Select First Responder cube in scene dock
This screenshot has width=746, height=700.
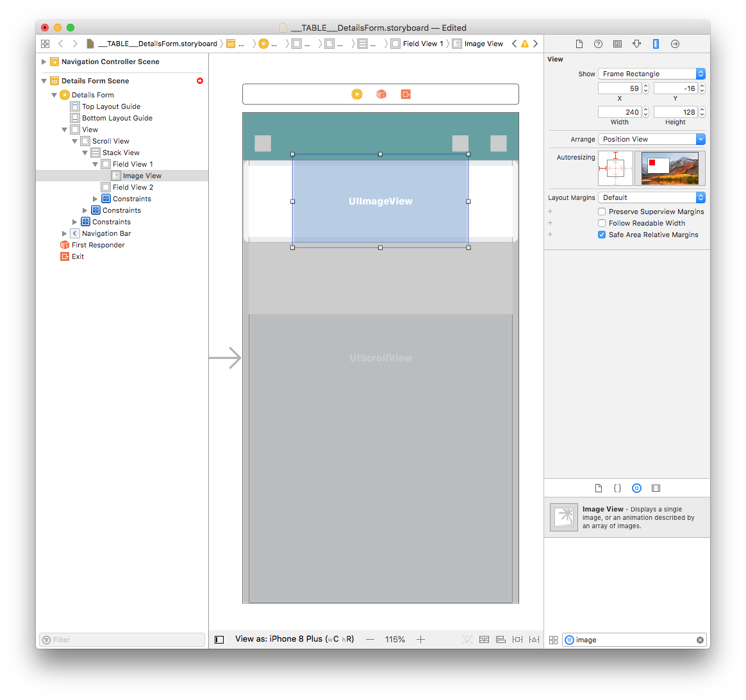coord(381,94)
